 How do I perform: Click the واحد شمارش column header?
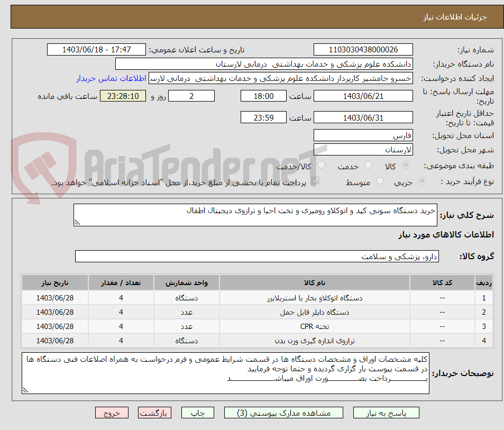[x=187, y=283]
